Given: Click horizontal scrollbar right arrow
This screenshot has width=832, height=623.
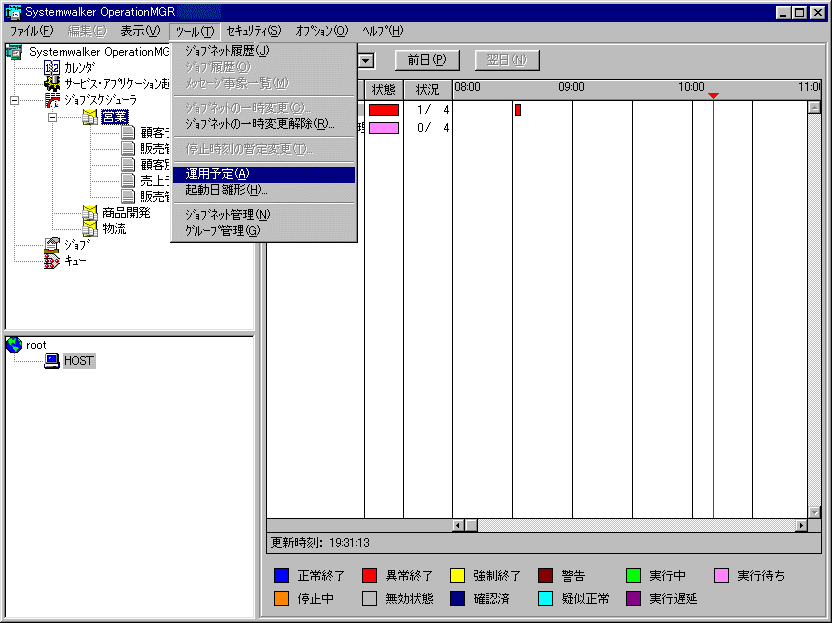Looking at the screenshot, I should [801, 525].
